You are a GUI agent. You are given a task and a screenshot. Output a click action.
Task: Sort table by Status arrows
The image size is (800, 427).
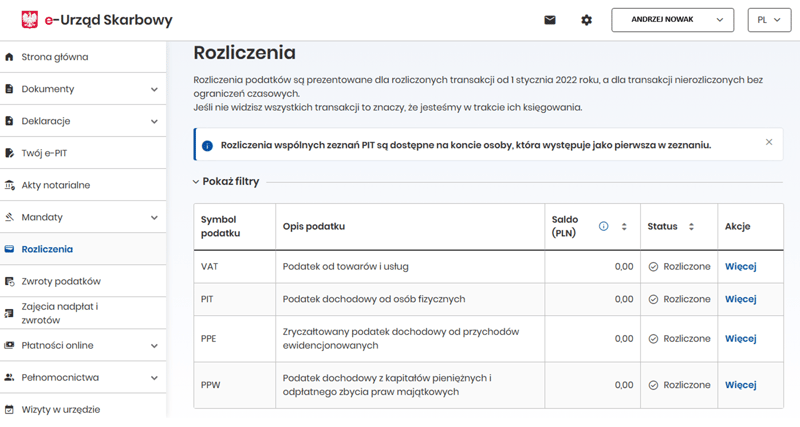[691, 227]
